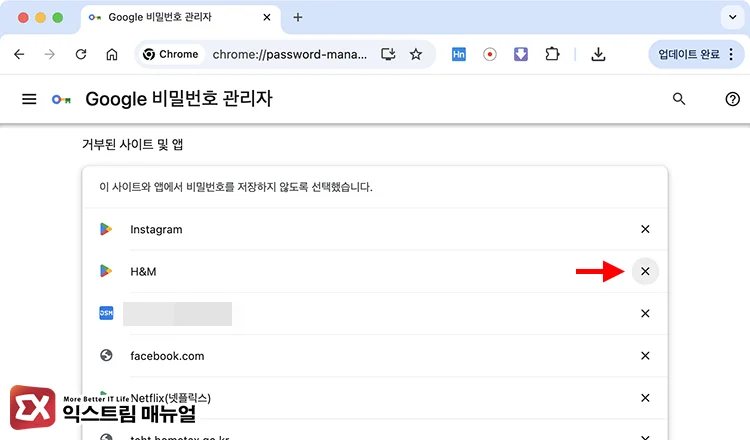Remove H&M from declined sites

645,271
